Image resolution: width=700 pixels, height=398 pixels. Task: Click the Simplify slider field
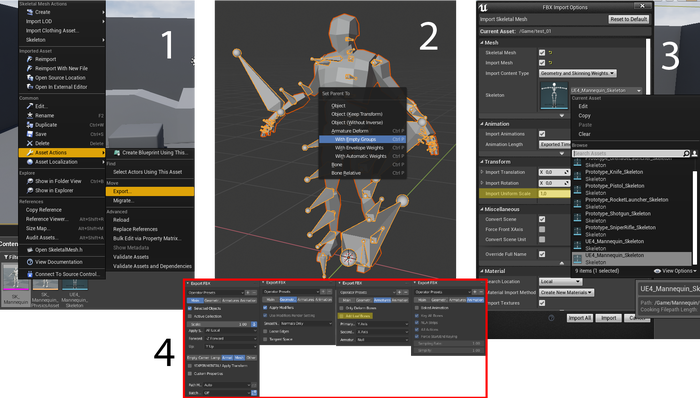coord(449,351)
